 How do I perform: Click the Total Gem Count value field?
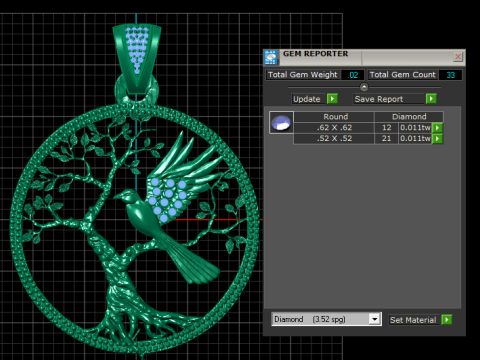tap(450, 75)
